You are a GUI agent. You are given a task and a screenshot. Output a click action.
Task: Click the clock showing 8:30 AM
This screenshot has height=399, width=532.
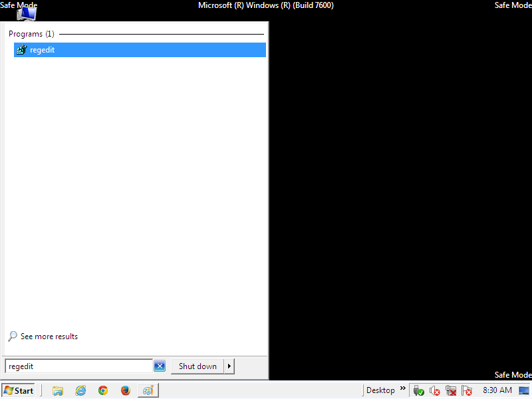pos(497,390)
